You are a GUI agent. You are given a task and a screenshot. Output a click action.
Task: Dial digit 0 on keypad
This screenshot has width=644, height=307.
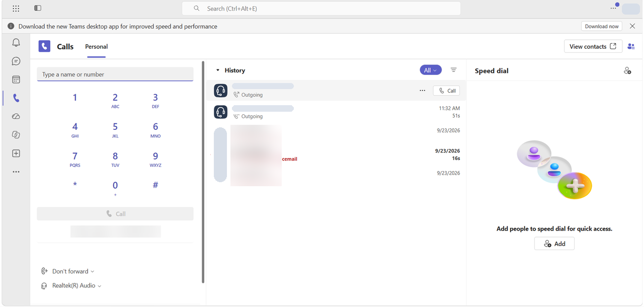click(x=115, y=188)
